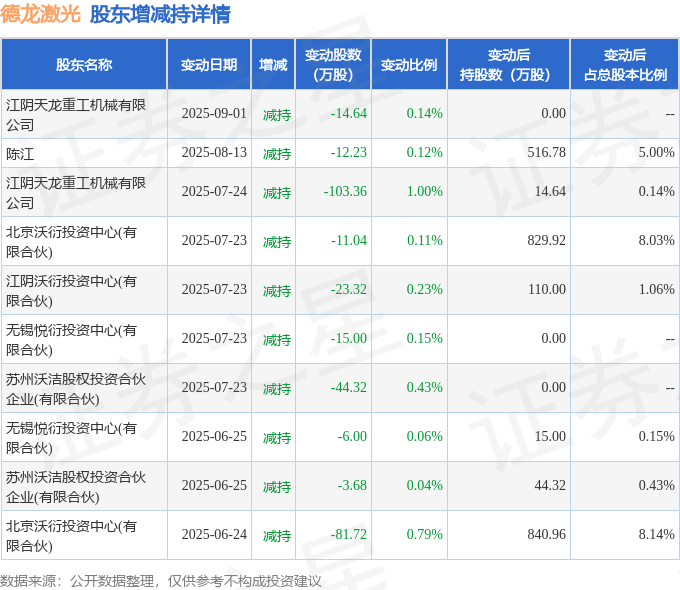Screen dimensions: 680x590
Task: Click change ratio 0.12%
Action: pyautogui.click(x=425, y=153)
